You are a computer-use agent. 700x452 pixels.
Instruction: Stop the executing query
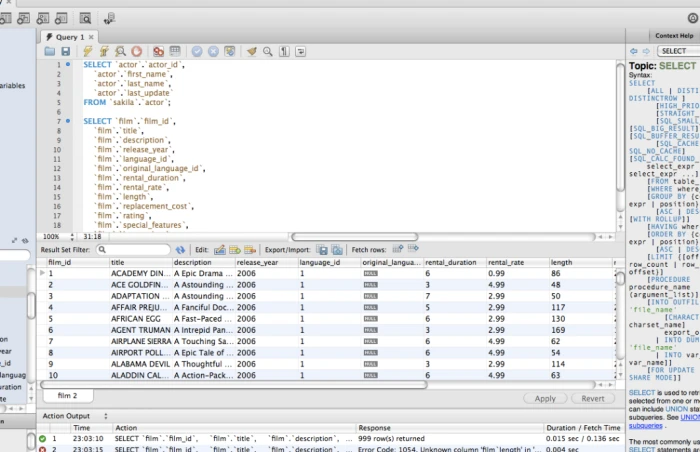coord(136,51)
